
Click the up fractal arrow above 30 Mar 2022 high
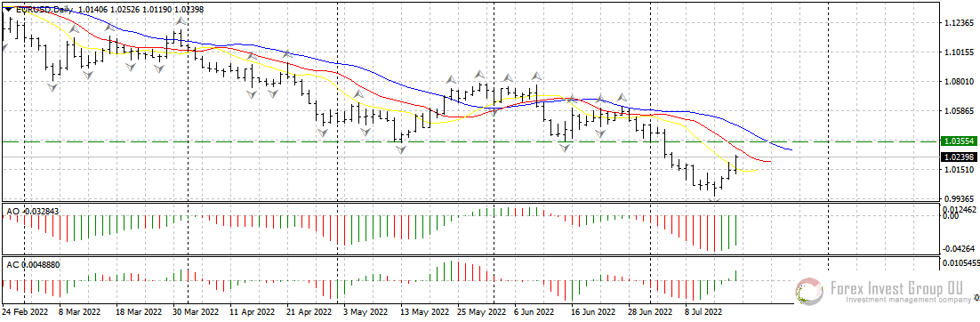tap(181, 20)
